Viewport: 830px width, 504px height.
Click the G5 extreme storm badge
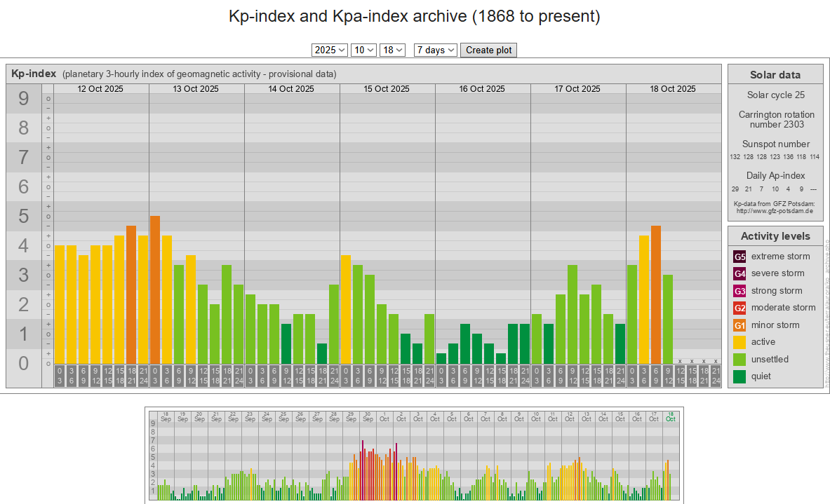(739, 257)
